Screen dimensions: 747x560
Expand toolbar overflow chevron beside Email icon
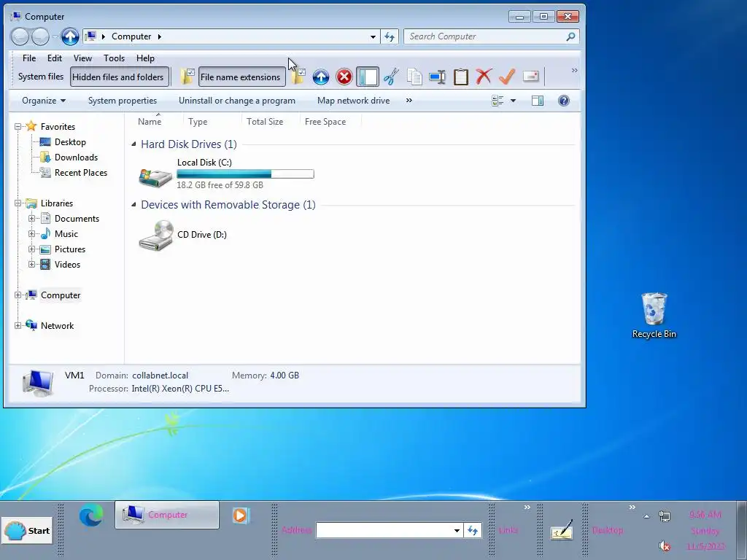click(x=574, y=71)
